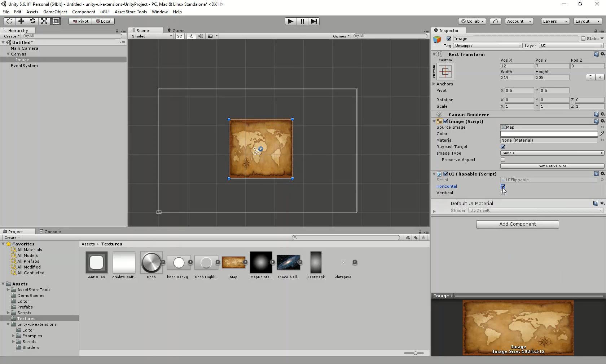Toggle Image (Script) component enabled checkbox

click(446, 121)
